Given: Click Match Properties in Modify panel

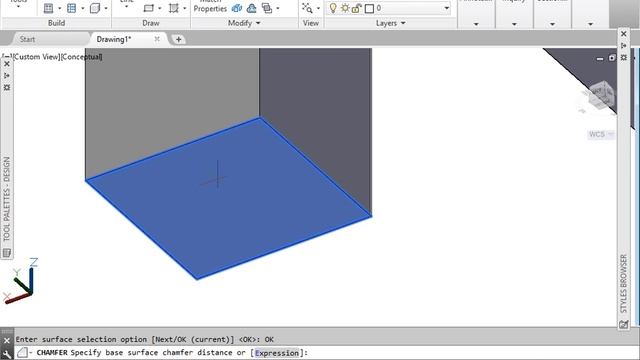Looking at the screenshot, I should pyautogui.click(x=210, y=7).
